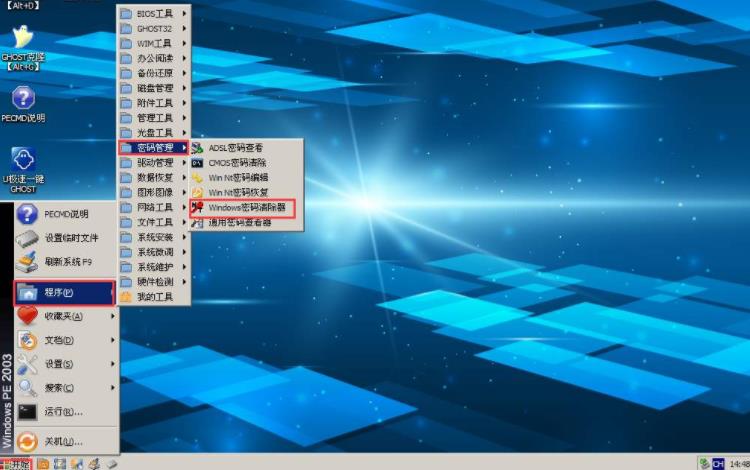Open the 磁盘管理 submenu
The height and width of the screenshot is (470, 750).
click(154, 88)
